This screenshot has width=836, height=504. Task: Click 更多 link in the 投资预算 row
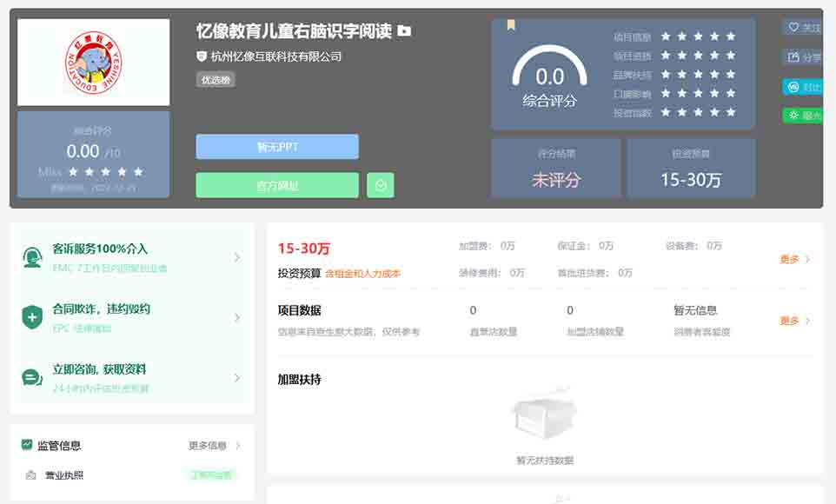[789, 259]
